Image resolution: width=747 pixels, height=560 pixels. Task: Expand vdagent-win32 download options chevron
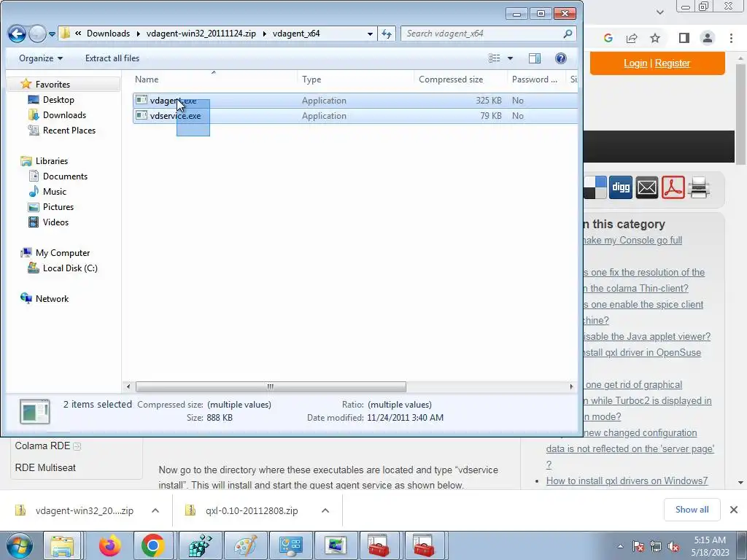(x=155, y=510)
